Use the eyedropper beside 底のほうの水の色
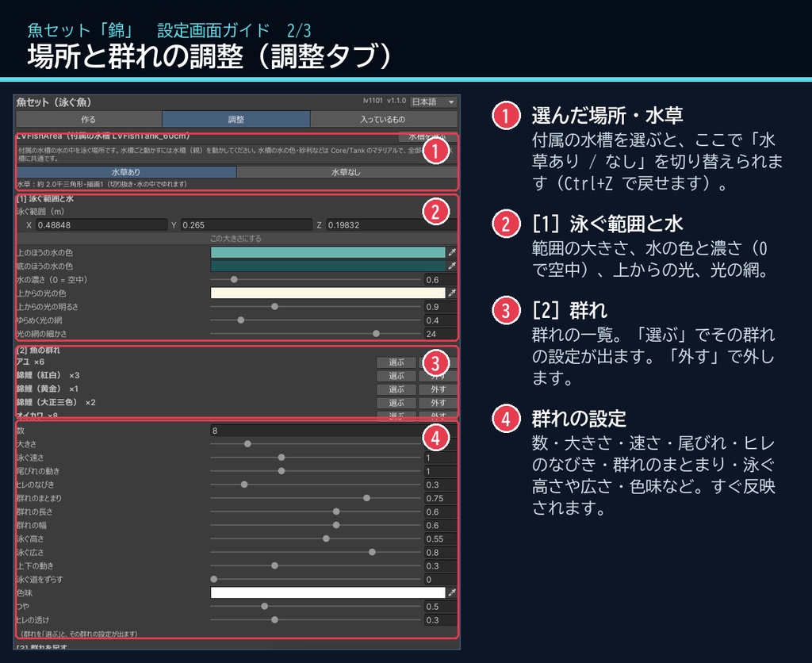This screenshot has width=812, height=663. pyautogui.click(x=452, y=266)
